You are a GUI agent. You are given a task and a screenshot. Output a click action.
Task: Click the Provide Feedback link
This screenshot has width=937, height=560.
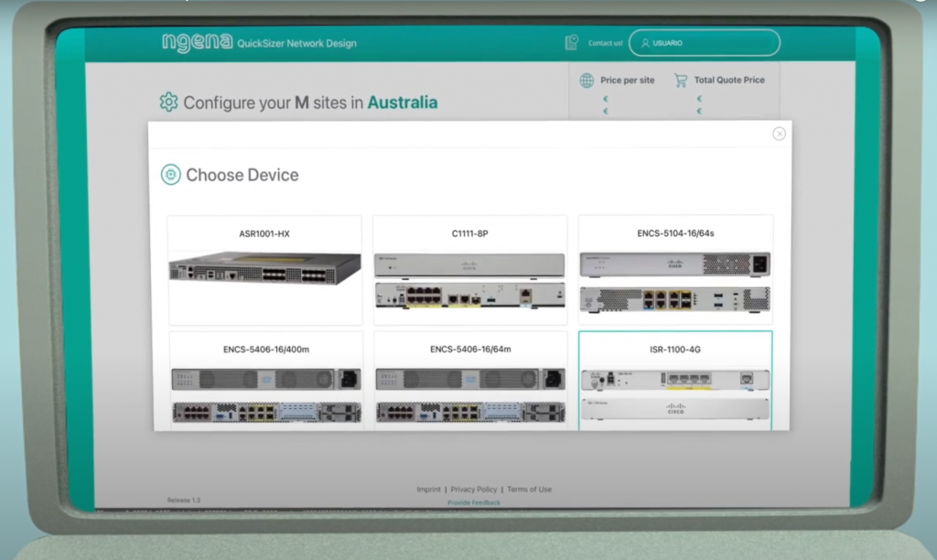pyautogui.click(x=474, y=502)
